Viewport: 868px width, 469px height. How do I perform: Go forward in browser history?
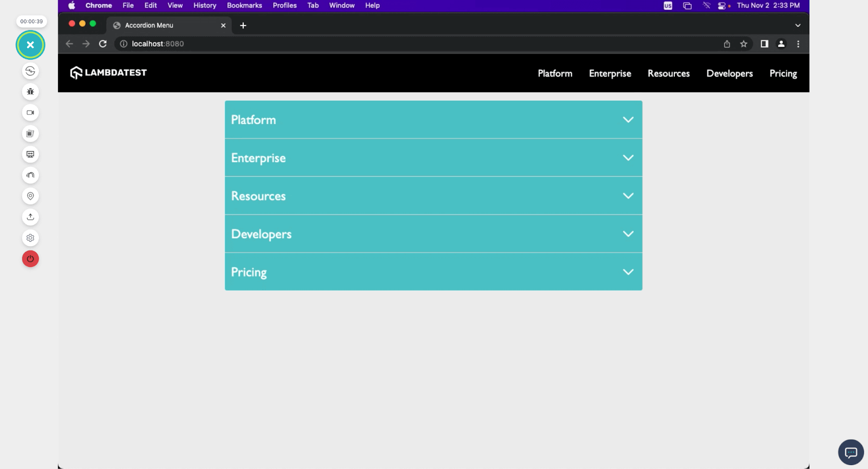[x=86, y=44]
